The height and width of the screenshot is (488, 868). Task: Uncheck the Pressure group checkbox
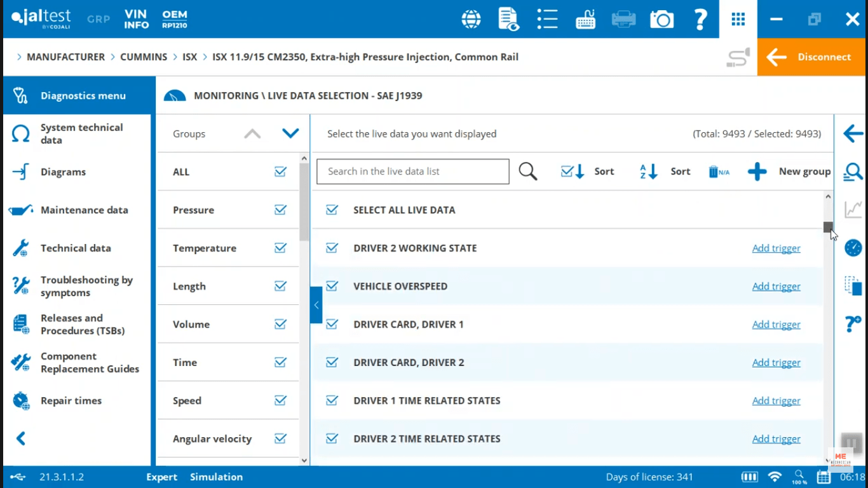click(280, 210)
